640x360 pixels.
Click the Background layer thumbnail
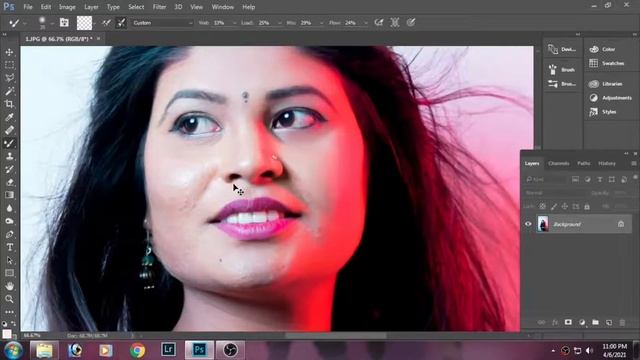(543, 224)
